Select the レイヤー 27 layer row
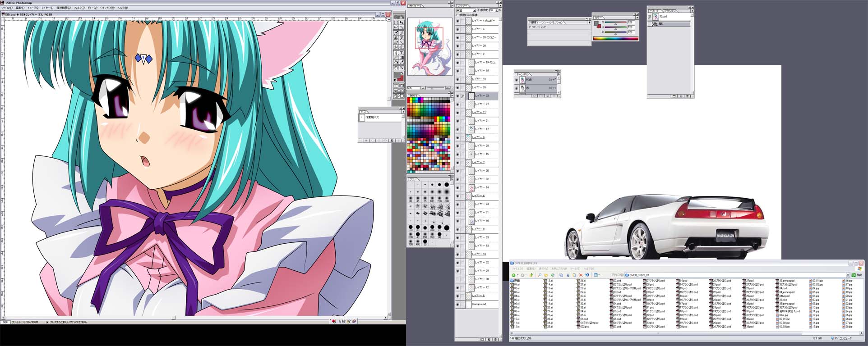 (483, 104)
